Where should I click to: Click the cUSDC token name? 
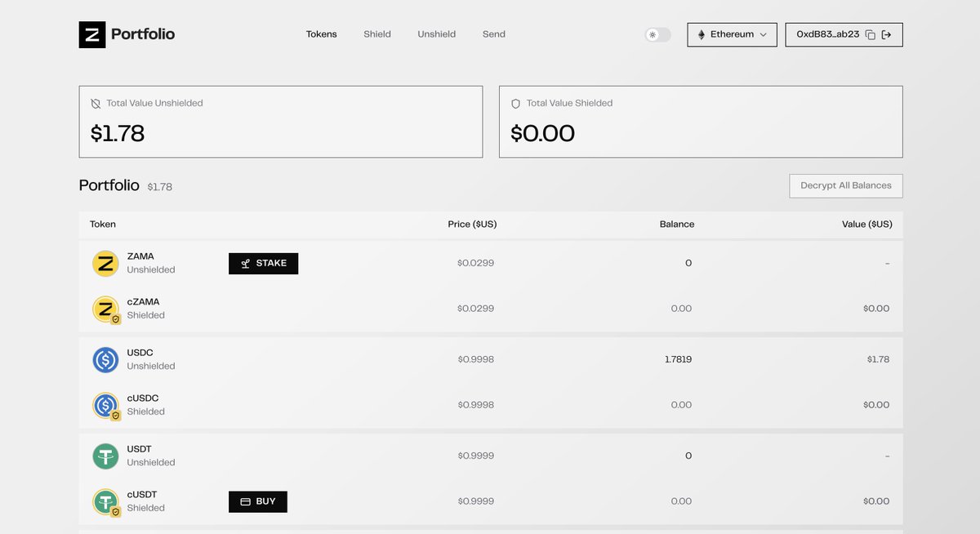[x=143, y=398]
